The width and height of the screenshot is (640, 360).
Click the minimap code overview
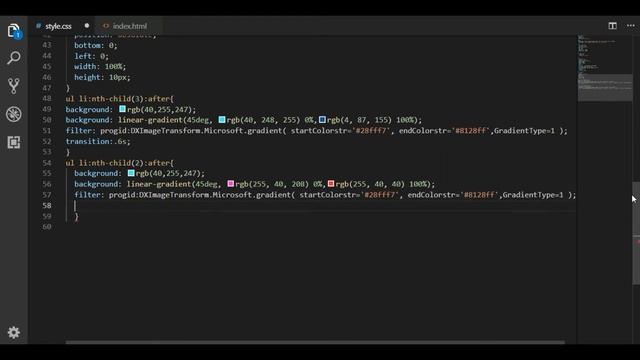click(604, 68)
